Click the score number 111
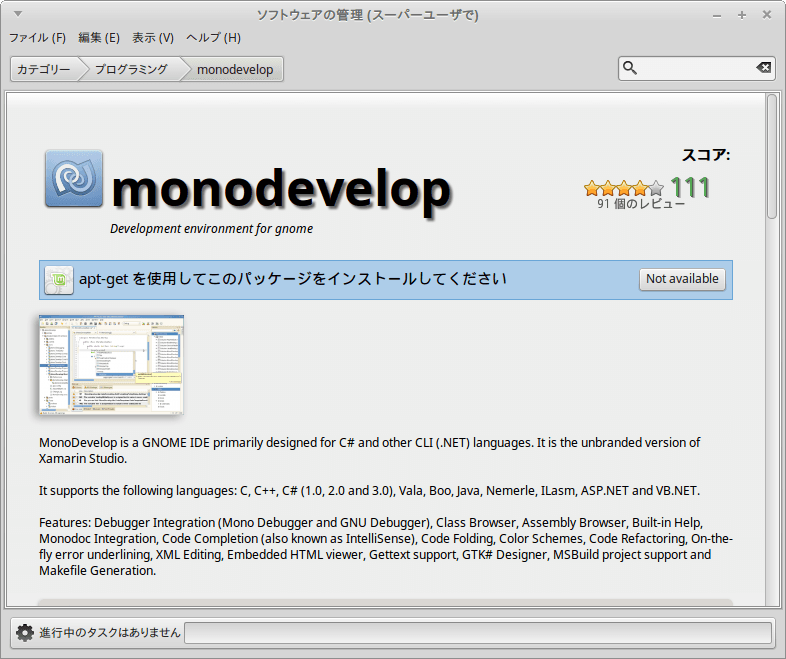Image resolution: width=786 pixels, height=659 pixels. [690, 187]
